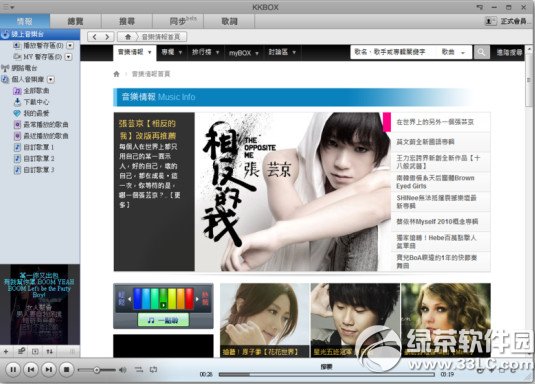535x384 pixels.
Task: Select the red mood color bar
Action: click(190, 299)
